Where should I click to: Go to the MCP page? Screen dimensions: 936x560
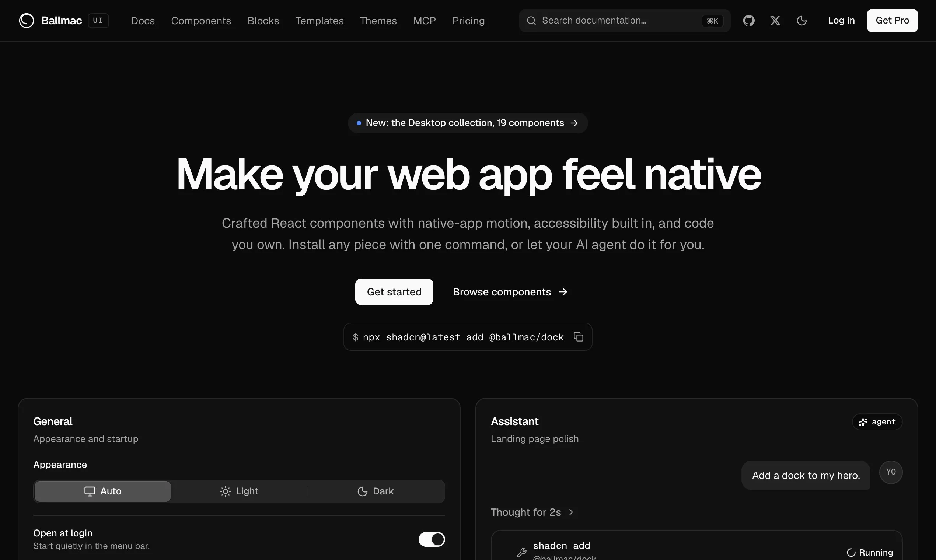(x=424, y=20)
